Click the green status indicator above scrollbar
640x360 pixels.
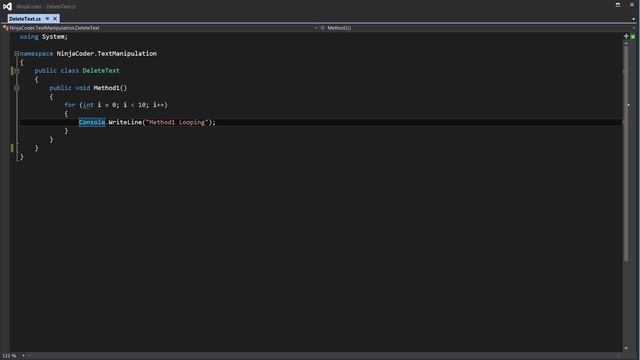[633, 37]
